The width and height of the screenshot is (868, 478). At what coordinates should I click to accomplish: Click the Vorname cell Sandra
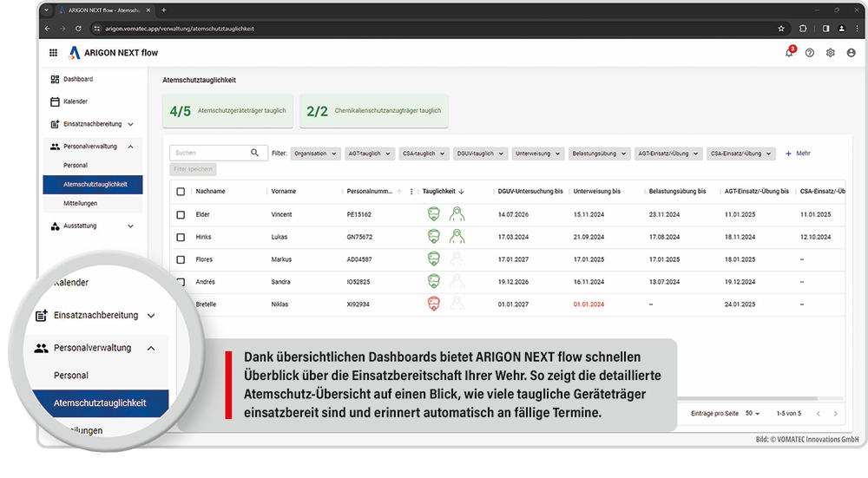[280, 282]
